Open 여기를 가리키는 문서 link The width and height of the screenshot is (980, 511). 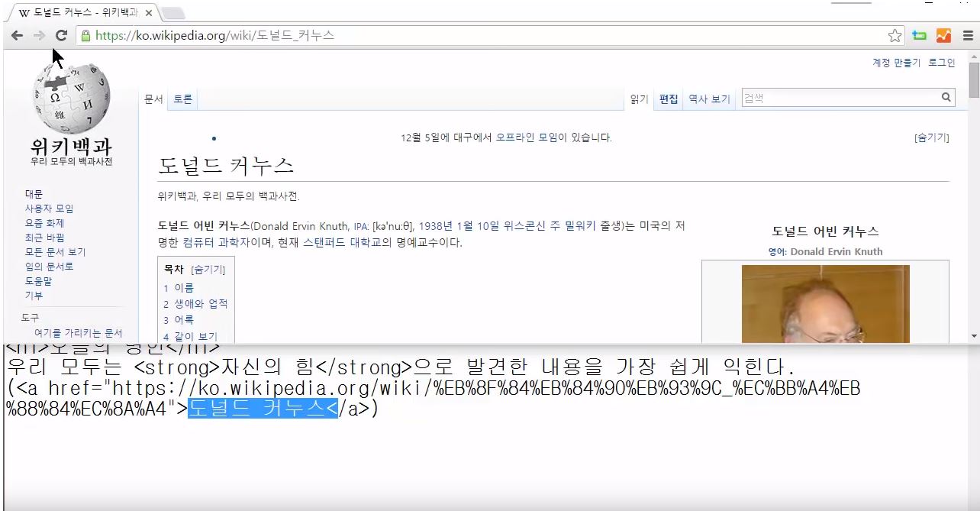point(78,333)
